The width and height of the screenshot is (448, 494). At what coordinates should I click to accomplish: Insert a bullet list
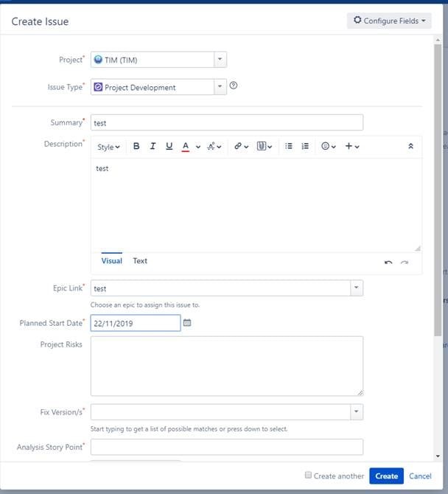(289, 146)
